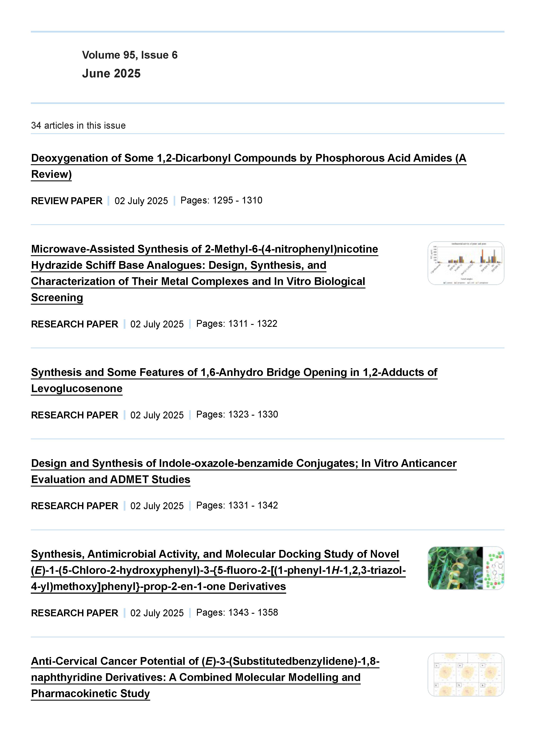This screenshot has width=534, height=756.
Task: Open the 1,6-Anhydro Bridge Opening Levoglucosenone article
Action: point(234,373)
